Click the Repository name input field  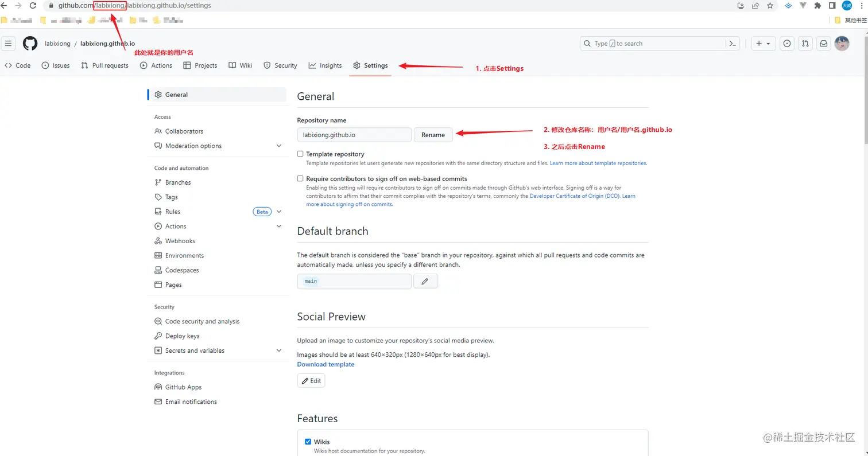(x=354, y=134)
